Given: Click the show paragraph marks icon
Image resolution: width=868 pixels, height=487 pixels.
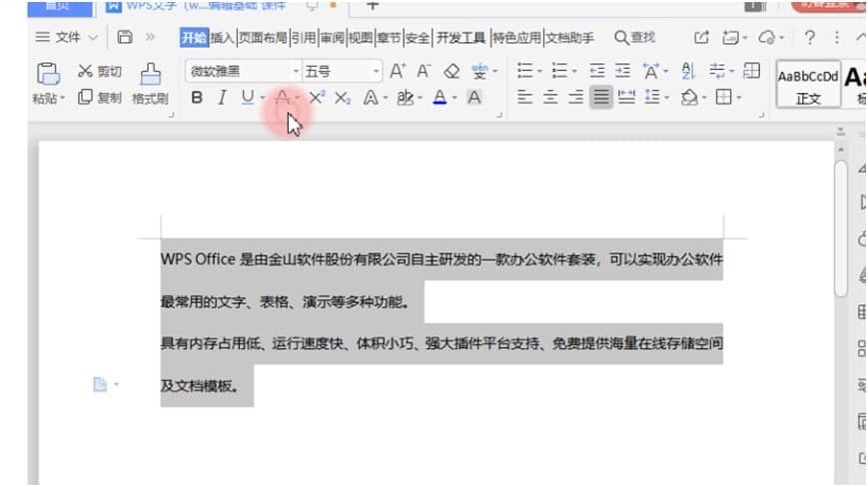Looking at the screenshot, I should (x=717, y=71).
